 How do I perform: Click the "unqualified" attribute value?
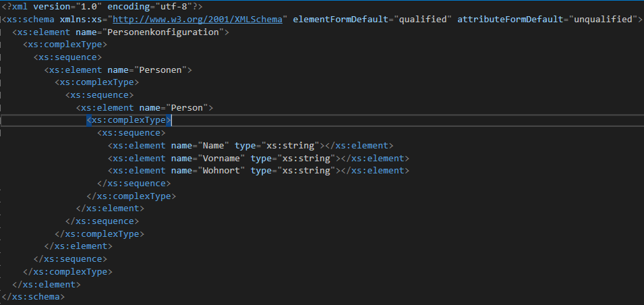pos(604,19)
